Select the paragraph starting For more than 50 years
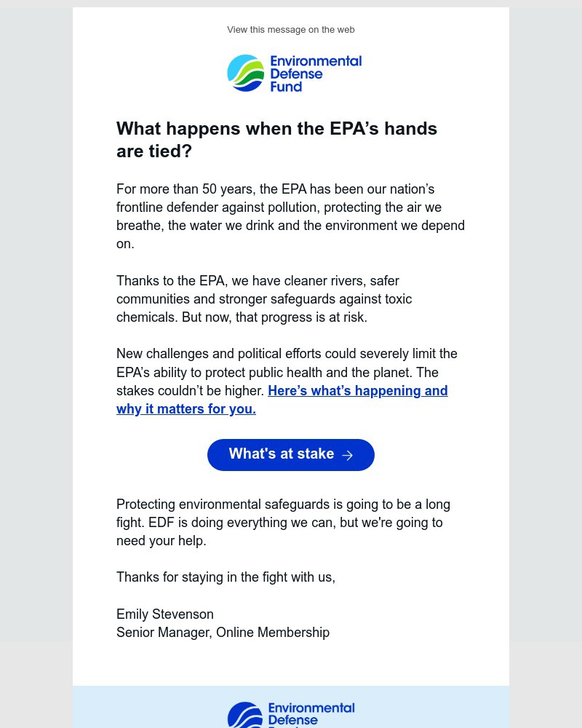 tap(290, 216)
